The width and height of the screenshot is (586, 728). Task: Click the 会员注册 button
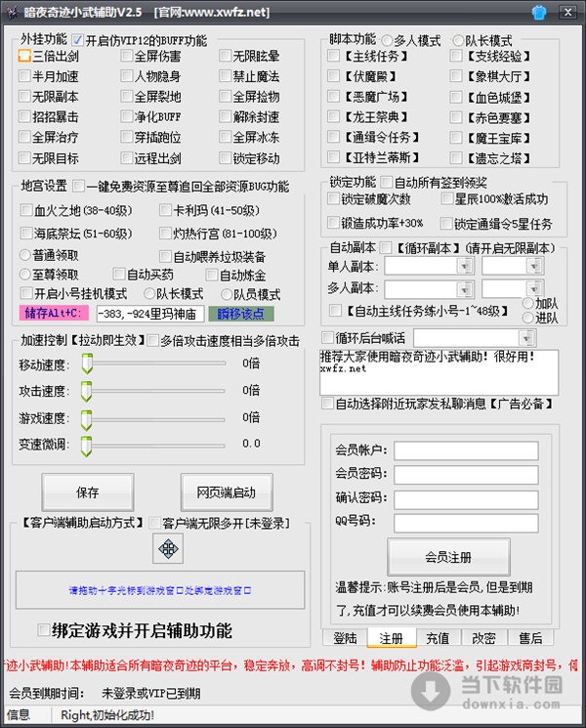point(448,557)
